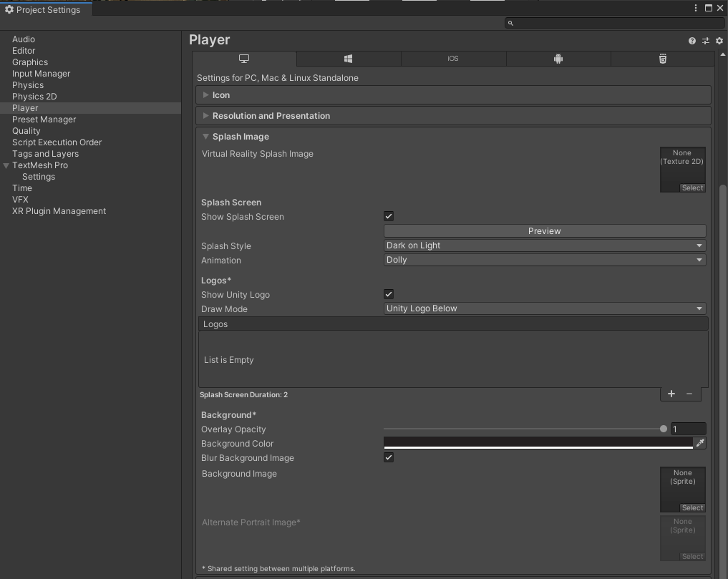Viewport: 728px width, 579px height.
Task: Switch to the WebGL platform tab
Action: (663, 59)
